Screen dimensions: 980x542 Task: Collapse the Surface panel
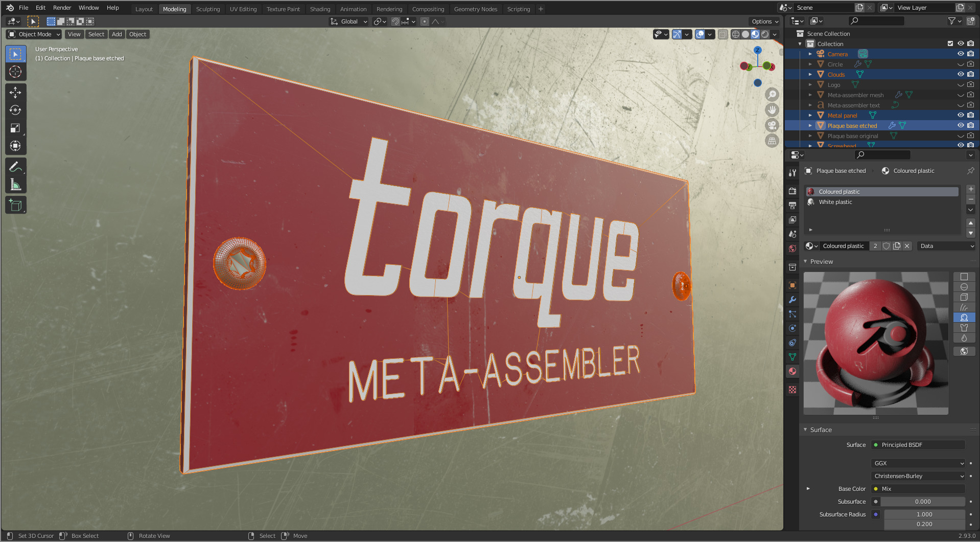pos(821,430)
